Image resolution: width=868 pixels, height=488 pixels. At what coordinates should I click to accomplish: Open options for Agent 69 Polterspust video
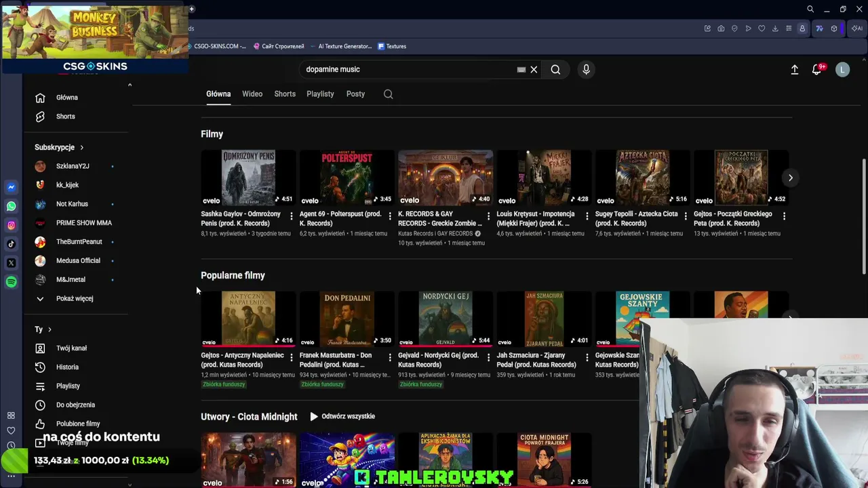pos(389,216)
